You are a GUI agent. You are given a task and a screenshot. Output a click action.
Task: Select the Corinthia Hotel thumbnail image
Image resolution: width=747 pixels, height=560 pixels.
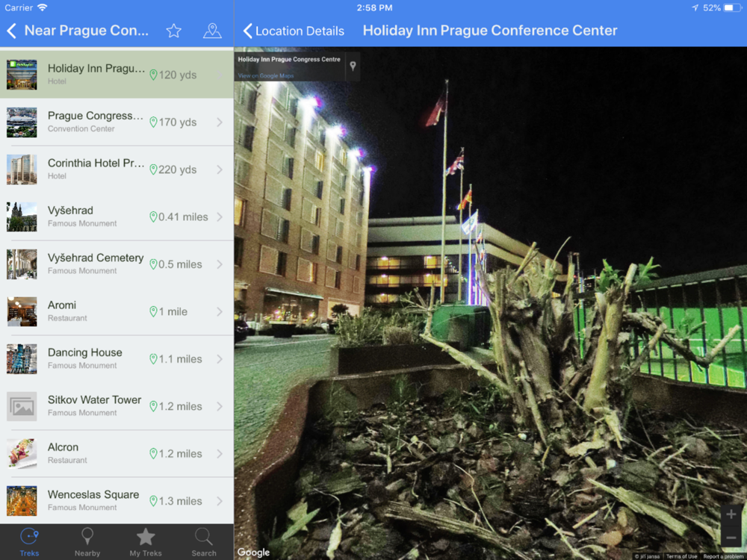[22, 169]
